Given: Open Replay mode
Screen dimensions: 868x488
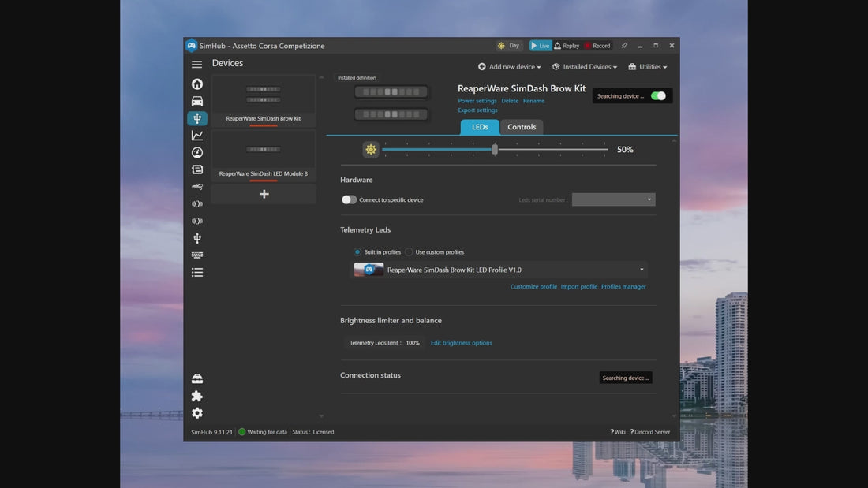Looking at the screenshot, I should point(567,46).
